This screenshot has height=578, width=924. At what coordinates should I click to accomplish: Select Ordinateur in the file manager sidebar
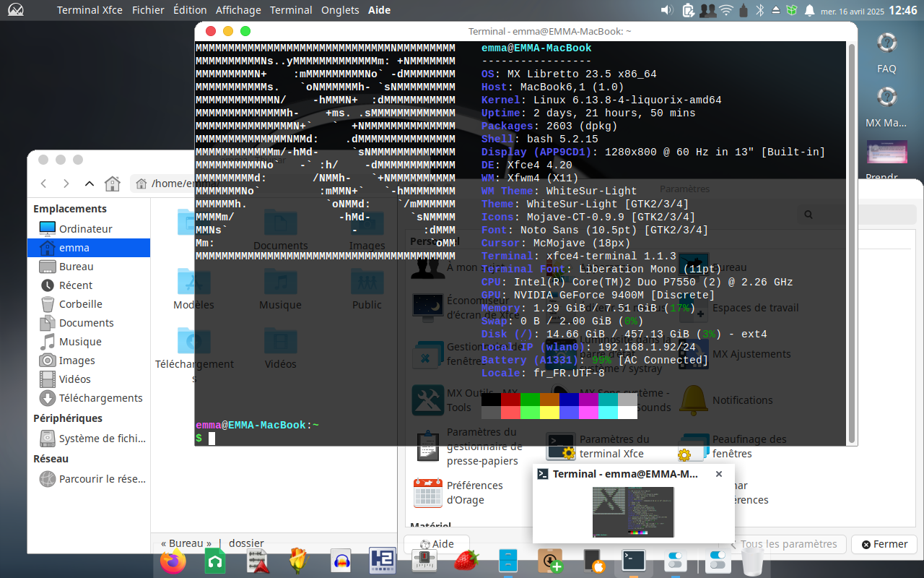89,228
